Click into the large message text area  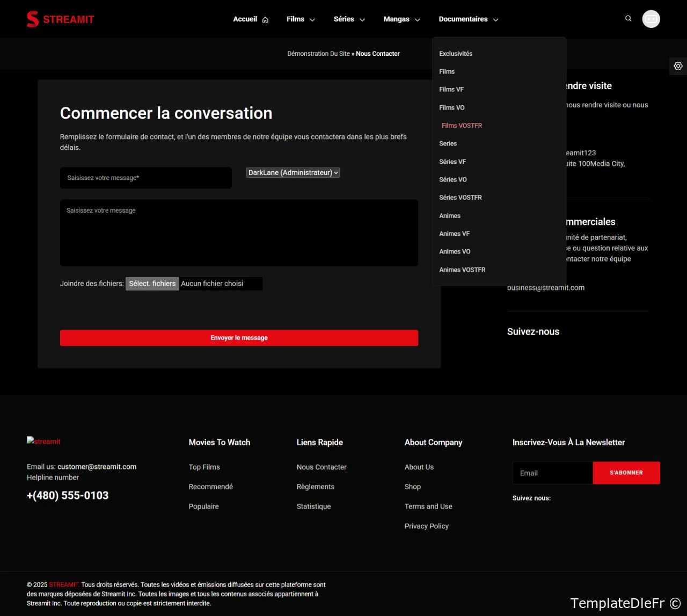(x=239, y=233)
